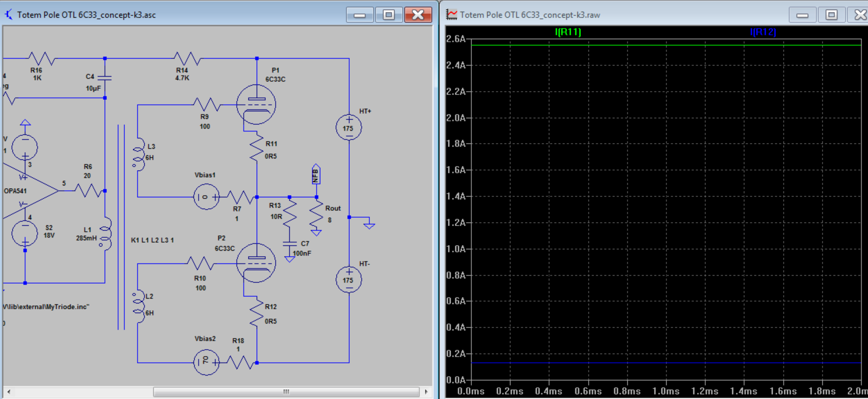Click the schematic horizontal scrollbar thumb
Viewport: 868px width, 399px height.
(286, 392)
